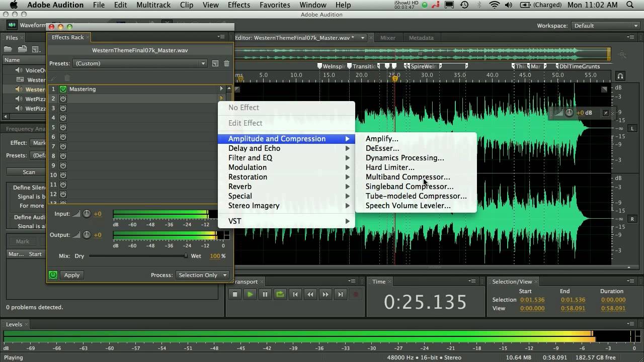Screen dimensions: 644x362
Task: Save the effects rack preset
Action: pyautogui.click(x=215, y=63)
